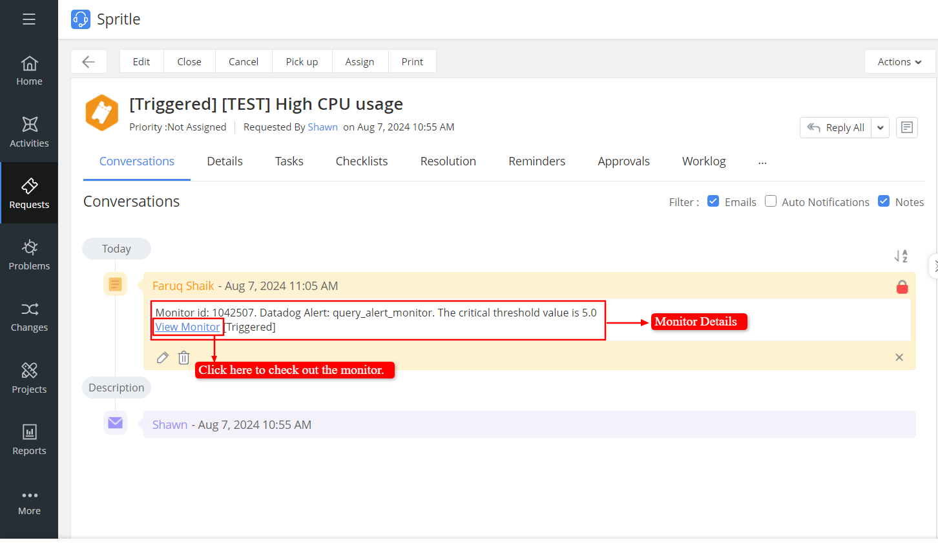Click the pencil edit note icon
The image size is (938, 560).
pos(163,357)
